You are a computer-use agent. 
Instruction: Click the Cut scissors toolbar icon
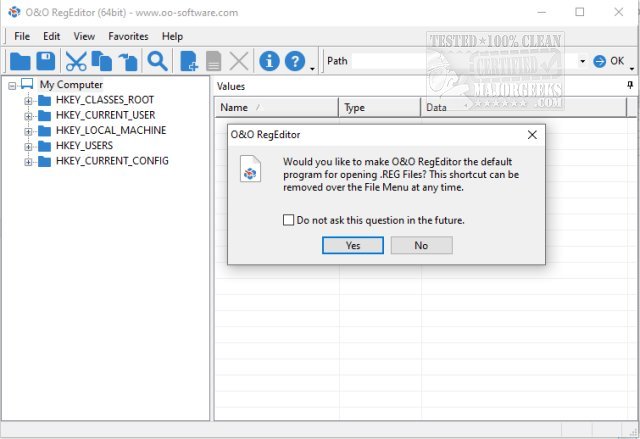(x=76, y=62)
